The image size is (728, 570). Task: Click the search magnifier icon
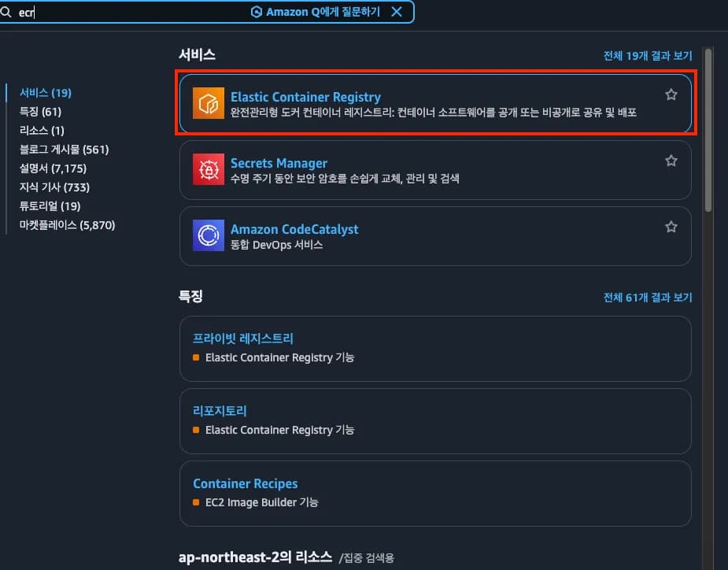coord(6,12)
